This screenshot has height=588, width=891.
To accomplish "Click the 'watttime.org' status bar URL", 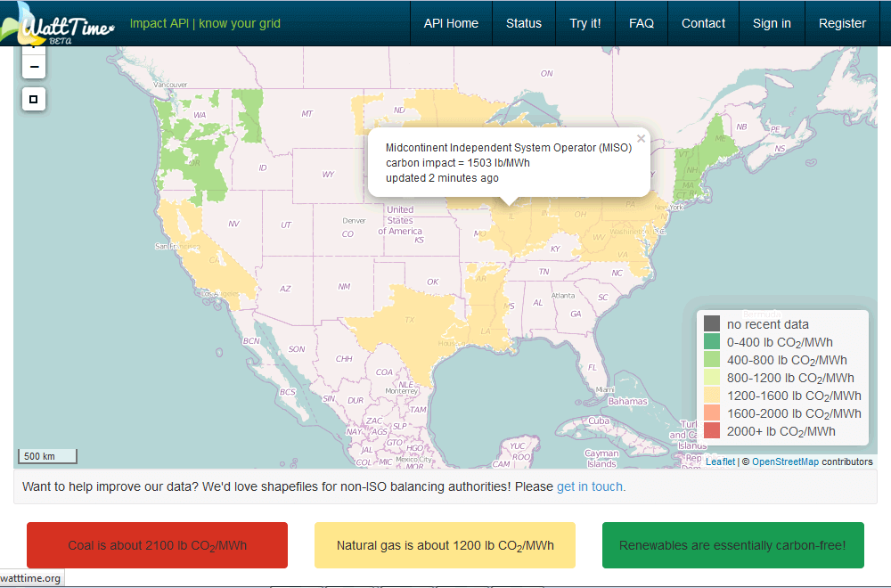I will point(30,578).
